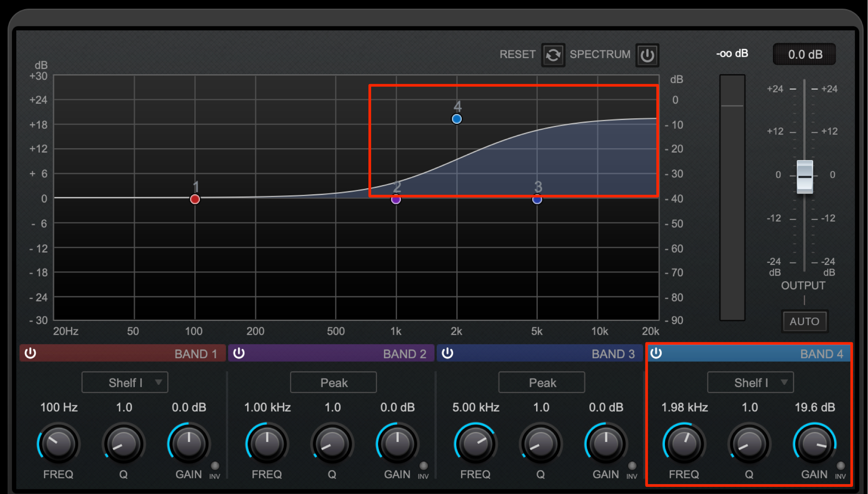Screen dimensions: 868x494
Task: Click Band 4 FREQ knob
Action: [x=684, y=444]
